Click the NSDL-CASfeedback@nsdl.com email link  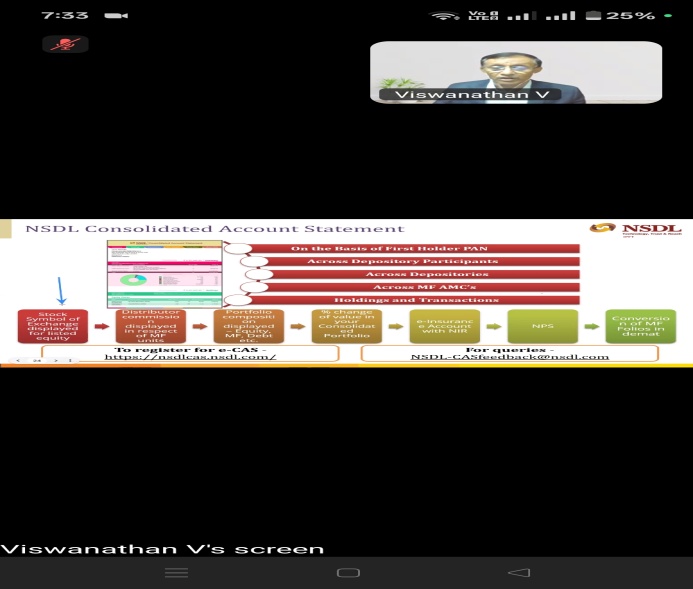pos(509,356)
